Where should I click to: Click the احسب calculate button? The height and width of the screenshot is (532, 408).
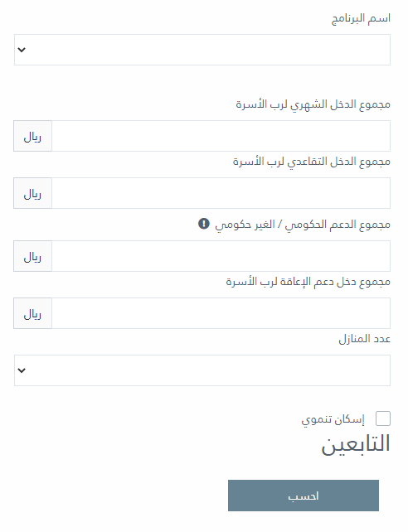click(x=304, y=496)
